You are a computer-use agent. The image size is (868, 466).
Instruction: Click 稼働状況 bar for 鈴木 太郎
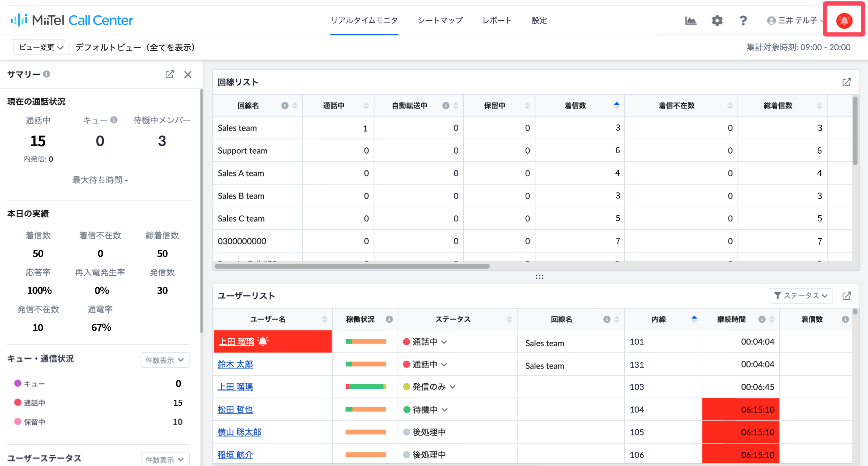coord(366,364)
